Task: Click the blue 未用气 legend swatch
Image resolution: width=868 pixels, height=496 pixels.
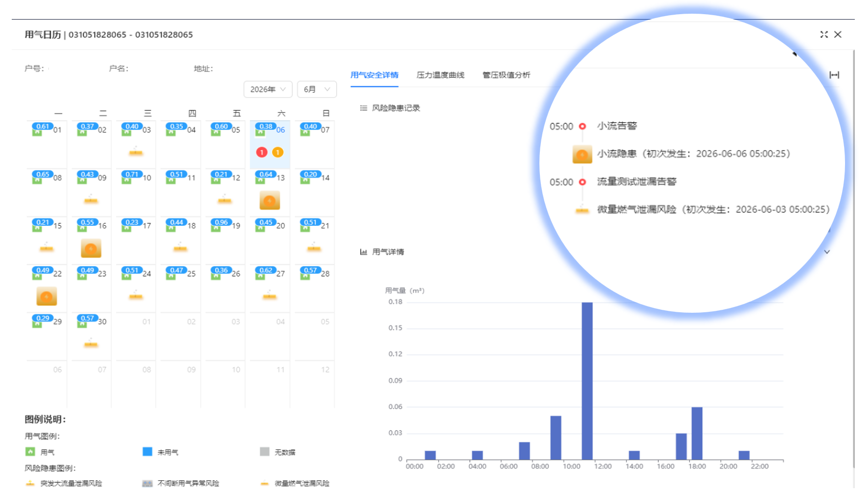Action: click(147, 452)
